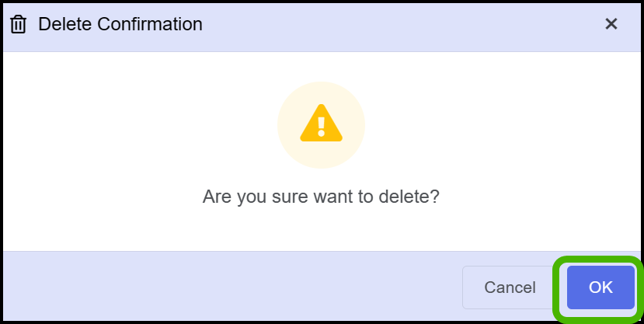Confirm deletion with the OK button
This screenshot has width=644, height=324.
pyautogui.click(x=600, y=287)
